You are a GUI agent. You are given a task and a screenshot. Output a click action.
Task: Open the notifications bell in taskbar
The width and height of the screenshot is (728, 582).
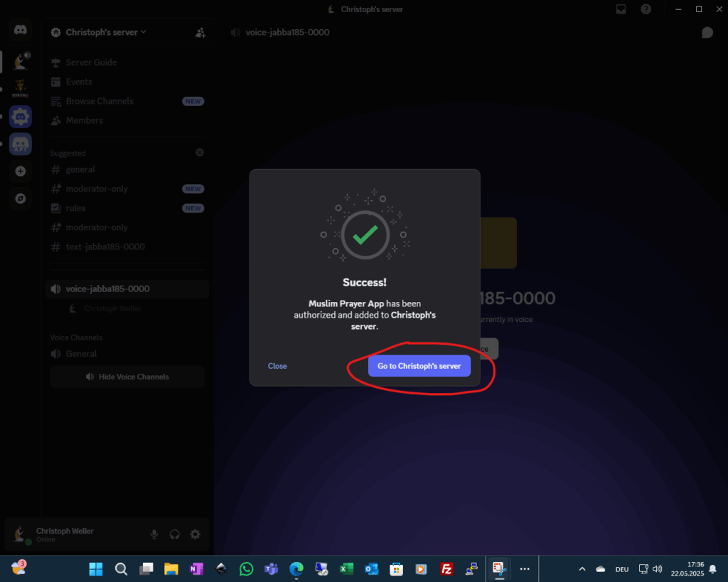coord(713,569)
